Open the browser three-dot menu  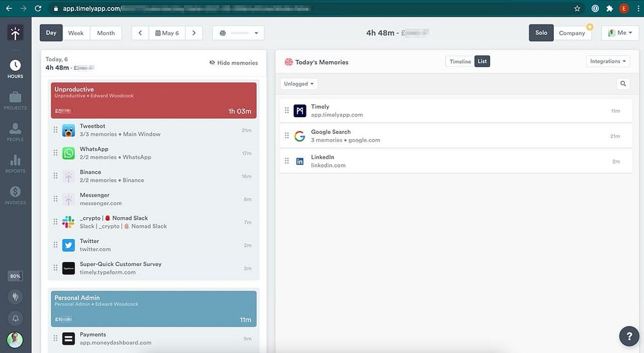(x=638, y=8)
